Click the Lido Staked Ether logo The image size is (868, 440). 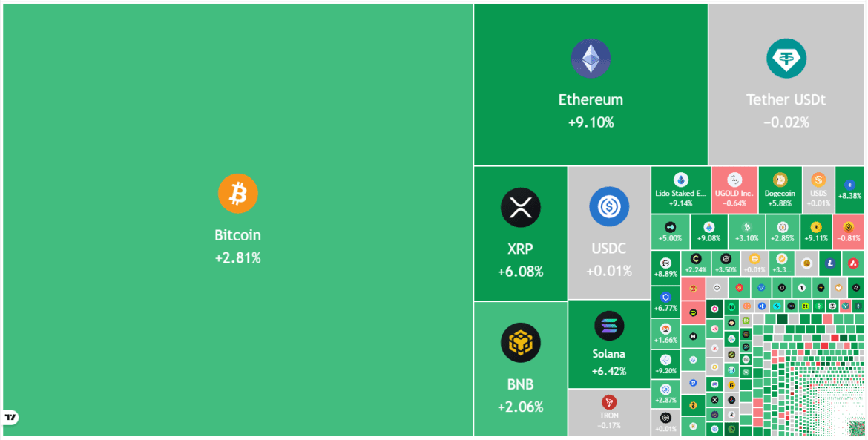tap(680, 180)
